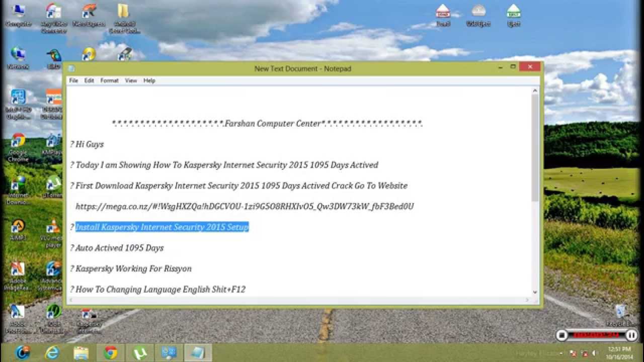The height and width of the screenshot is (362, 644).
Task: Open the Help menu in Notepad
Action: (149, 80)
